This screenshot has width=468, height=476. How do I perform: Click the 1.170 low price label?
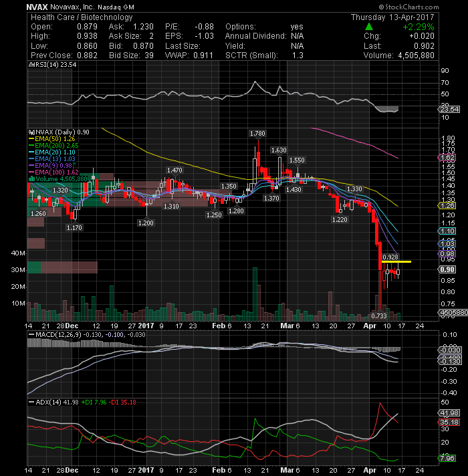pos(74,227)
